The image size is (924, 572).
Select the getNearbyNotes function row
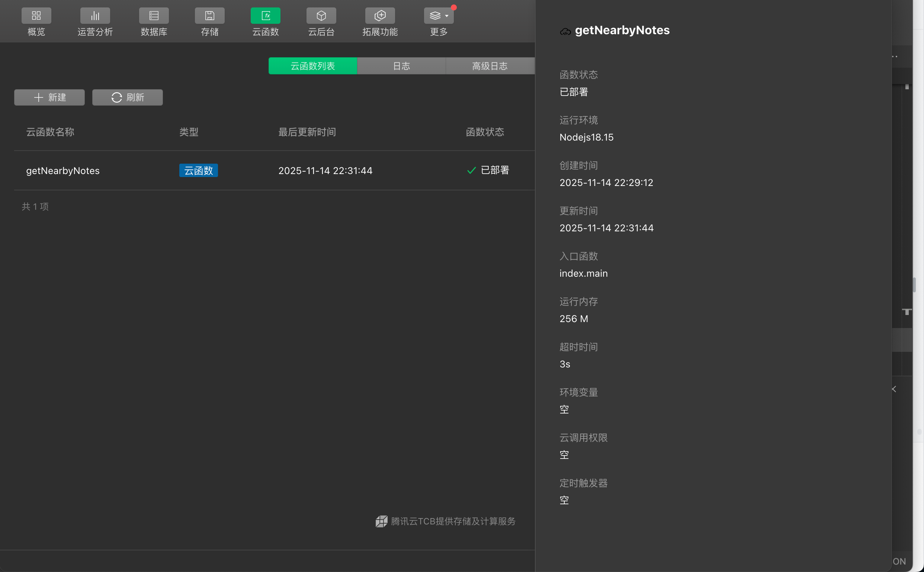[x=63, y=171]
